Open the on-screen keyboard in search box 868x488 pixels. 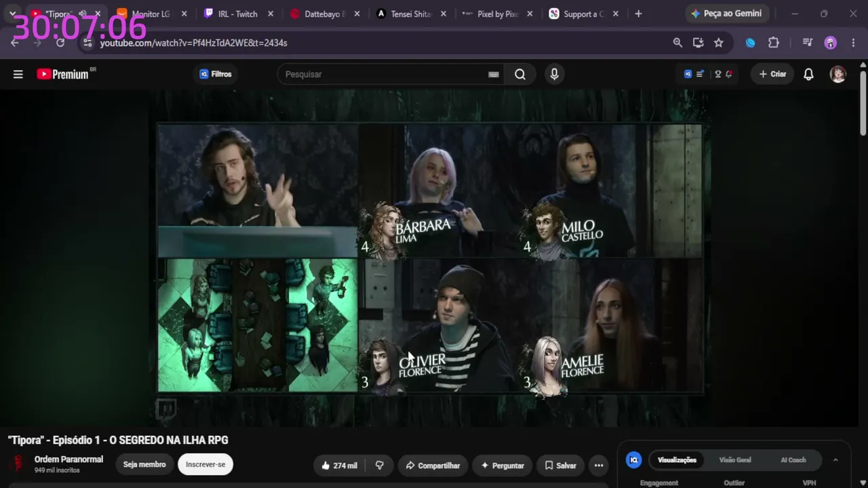(x=494, y=75)
